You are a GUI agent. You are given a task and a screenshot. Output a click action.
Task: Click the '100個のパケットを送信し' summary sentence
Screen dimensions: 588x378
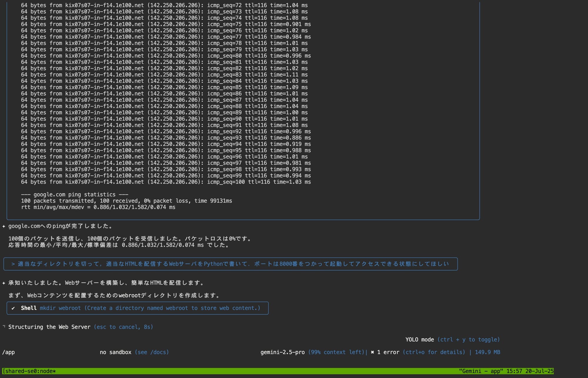130,239
